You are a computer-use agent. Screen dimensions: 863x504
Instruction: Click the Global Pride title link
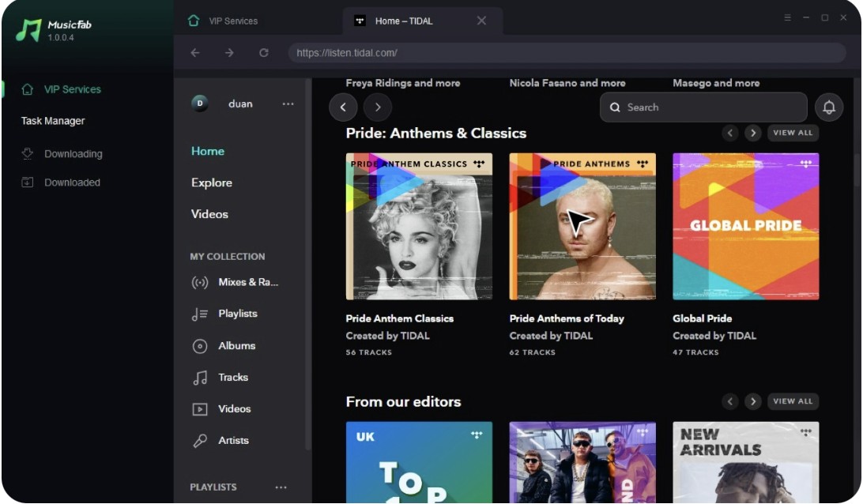[x=703, y=318]
